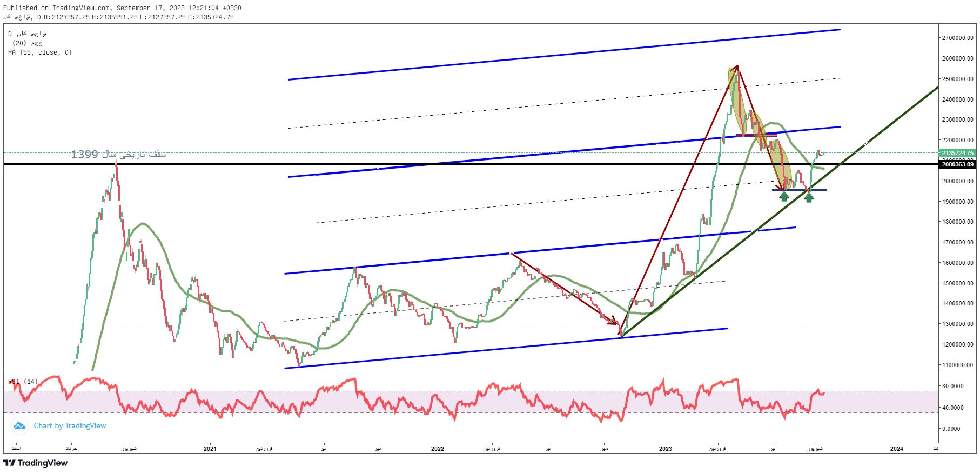Select the MA (55, close, 0) indicator label

pyautogui.click(x=40, y=52)
